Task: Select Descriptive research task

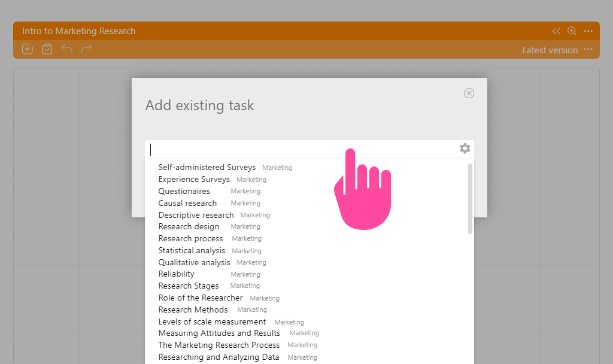Action: [x=196, y=215]
